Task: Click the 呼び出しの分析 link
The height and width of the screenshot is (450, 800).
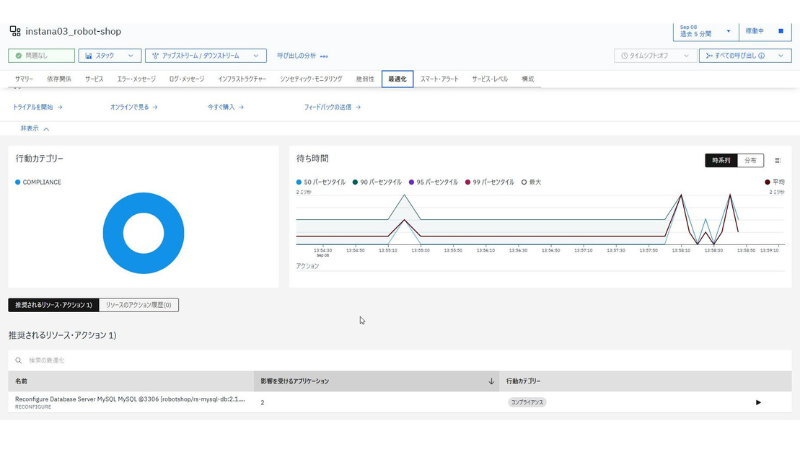Action: (x=296, y=56)
